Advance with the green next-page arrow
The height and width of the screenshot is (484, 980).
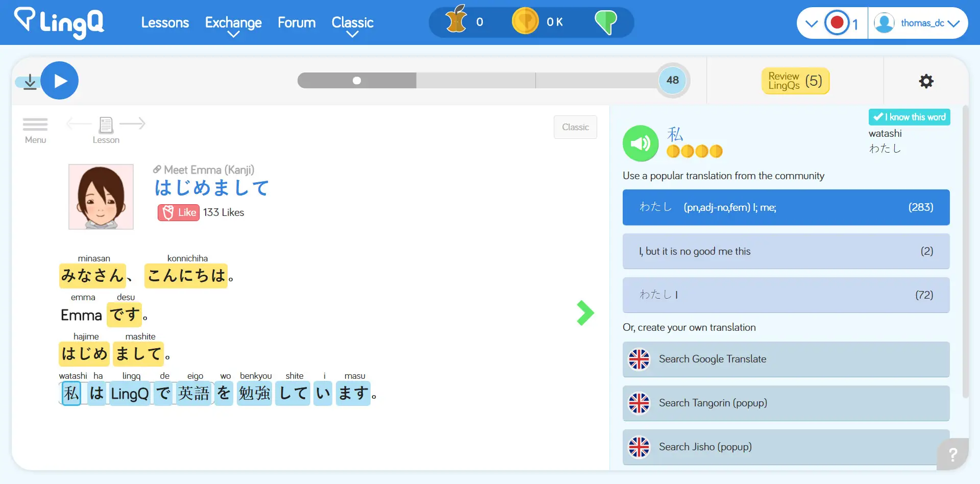click(585, 313)
